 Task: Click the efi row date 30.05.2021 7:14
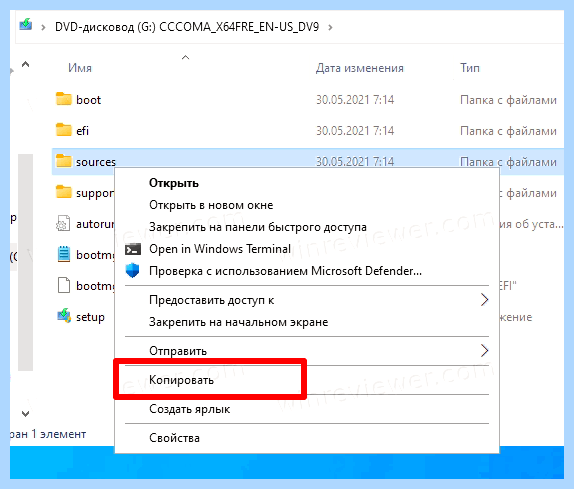point(355,131)
